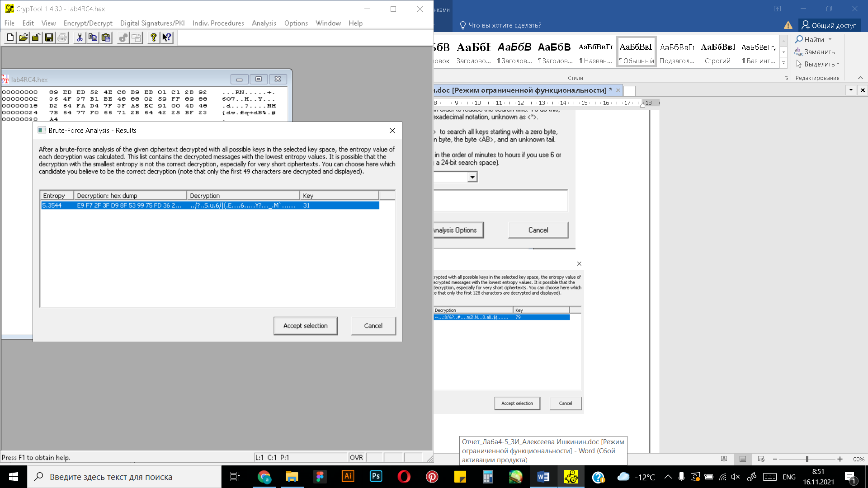This screenshot has height=488, width=868.
Task: Switch to Word via its taskbar icon
Action: coord(543,477)
